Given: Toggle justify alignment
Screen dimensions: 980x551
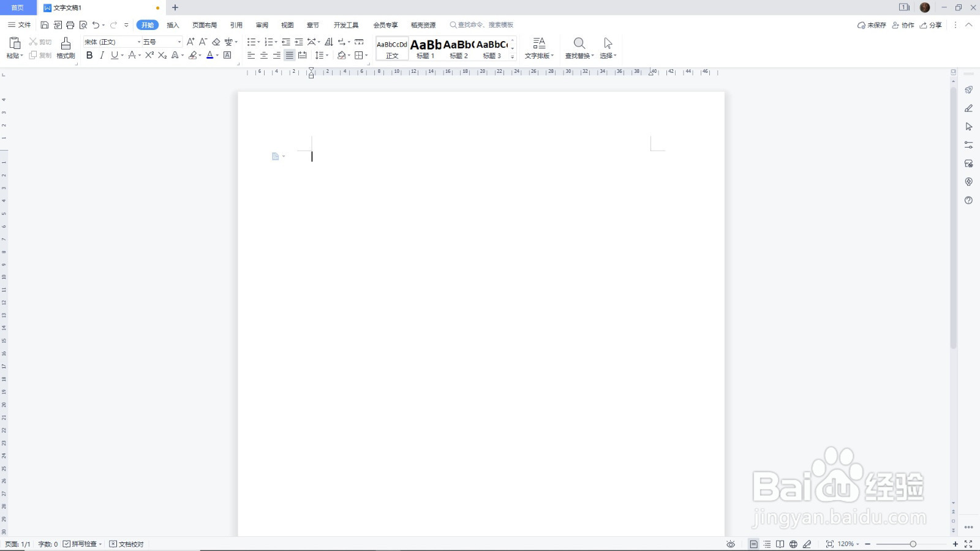Looking at the screenshot, I should [289, 55].
